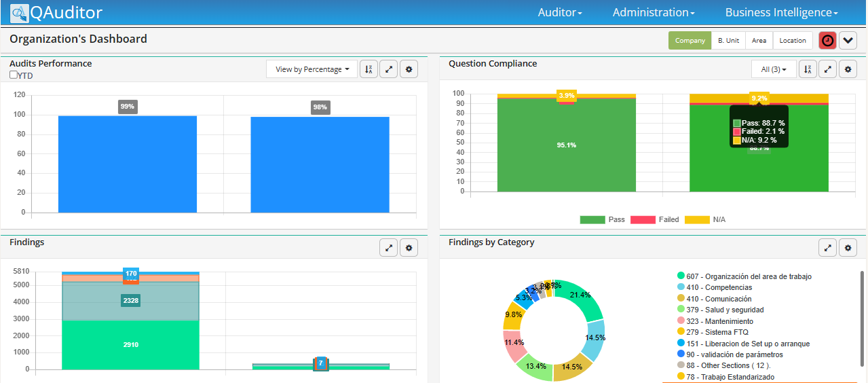Toggle the N/A legend swatch

pyautogui.click(x=696, y=219)
